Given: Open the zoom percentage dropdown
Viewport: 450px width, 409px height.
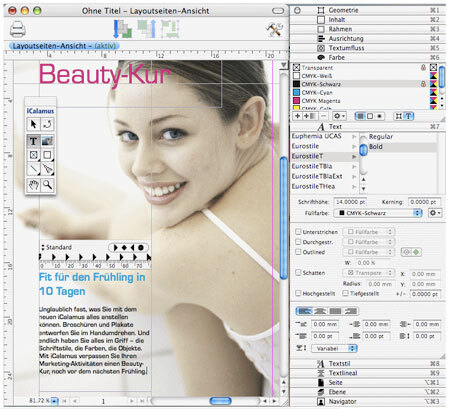Looking at the screenshot, I should [54, 401].
